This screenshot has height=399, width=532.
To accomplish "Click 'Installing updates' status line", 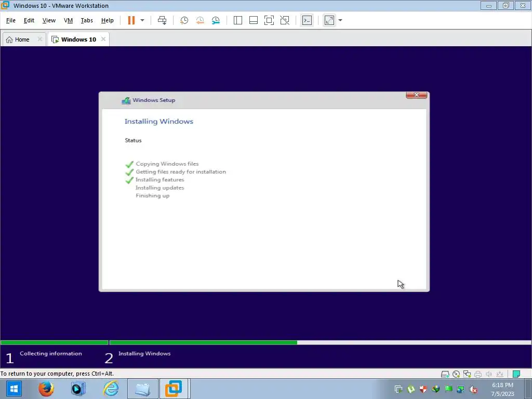I will (160, 188).
